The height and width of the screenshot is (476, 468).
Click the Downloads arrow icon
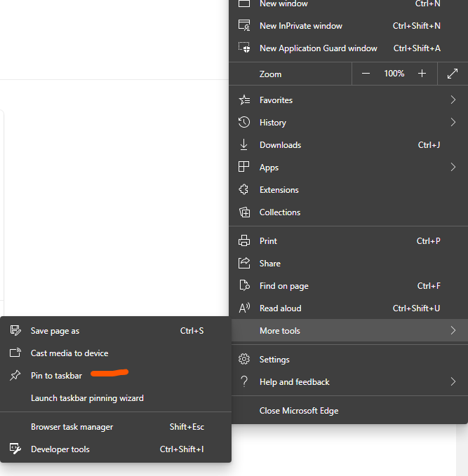pos(243,145)
